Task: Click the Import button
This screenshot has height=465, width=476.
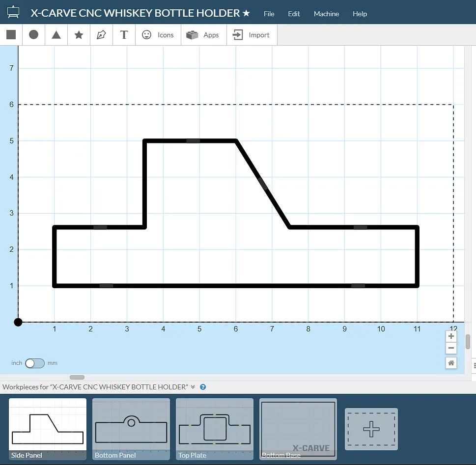Action: coord(251,35)
